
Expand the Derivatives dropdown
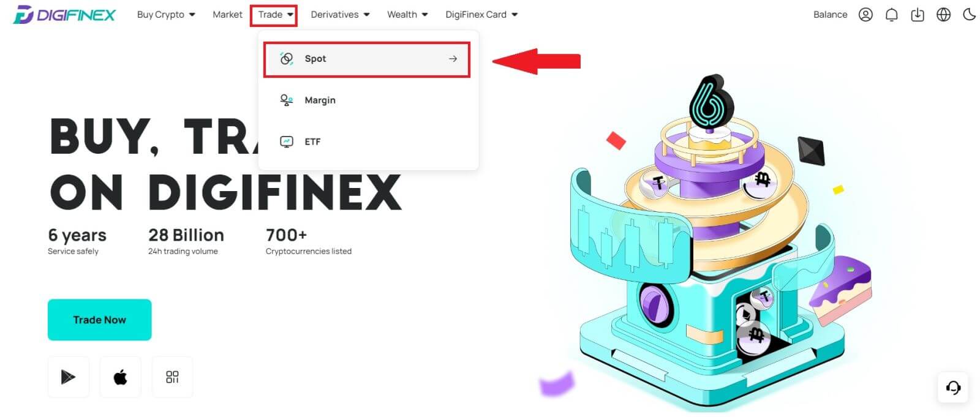pos(340,15)
